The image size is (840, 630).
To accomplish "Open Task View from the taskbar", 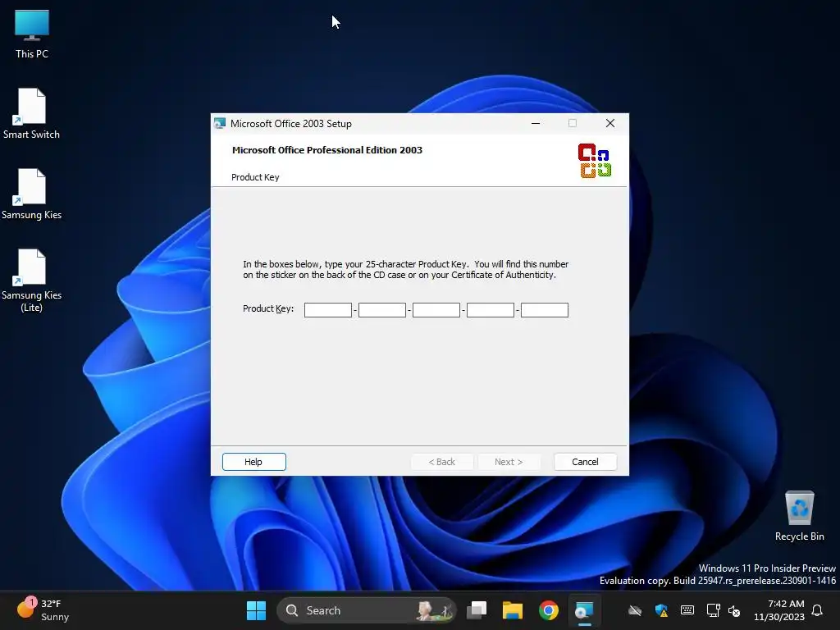I will (477, 610).
